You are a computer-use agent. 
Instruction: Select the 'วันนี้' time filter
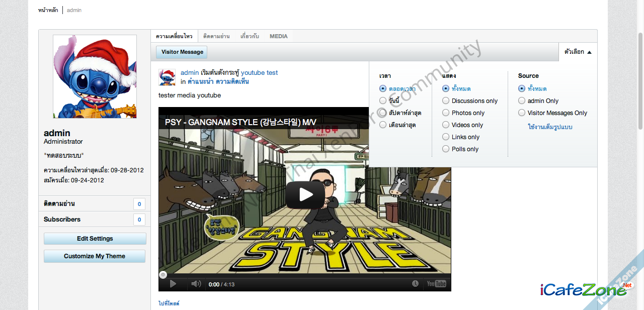(x=383, y=101)
